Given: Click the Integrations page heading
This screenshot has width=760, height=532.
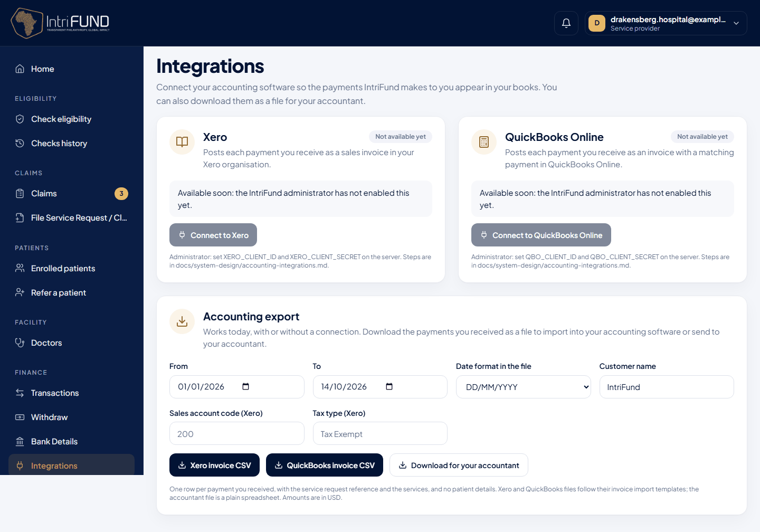Looking at the screenshot, I should [x=210, y=66].
